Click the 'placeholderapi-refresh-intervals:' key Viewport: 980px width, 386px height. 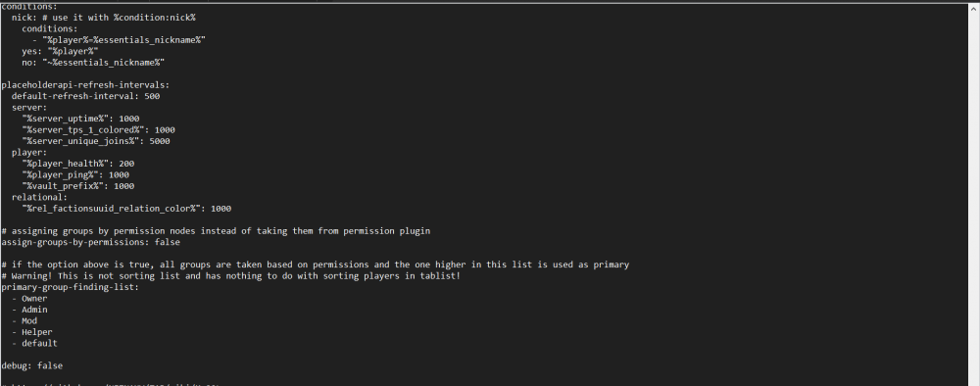[85, 85]
